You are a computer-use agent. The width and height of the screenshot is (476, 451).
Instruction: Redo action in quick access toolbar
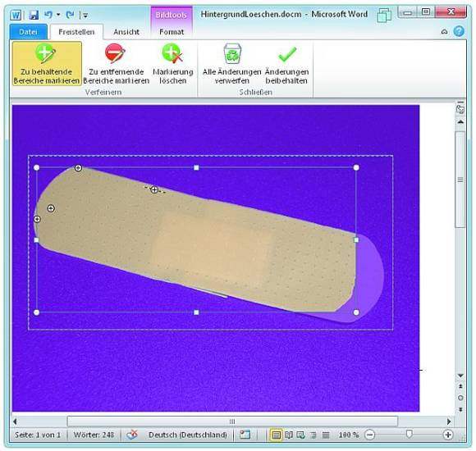70,15
